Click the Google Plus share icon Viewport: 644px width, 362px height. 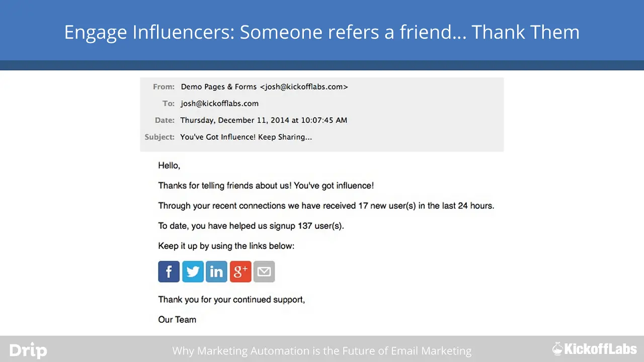[240, 271]
